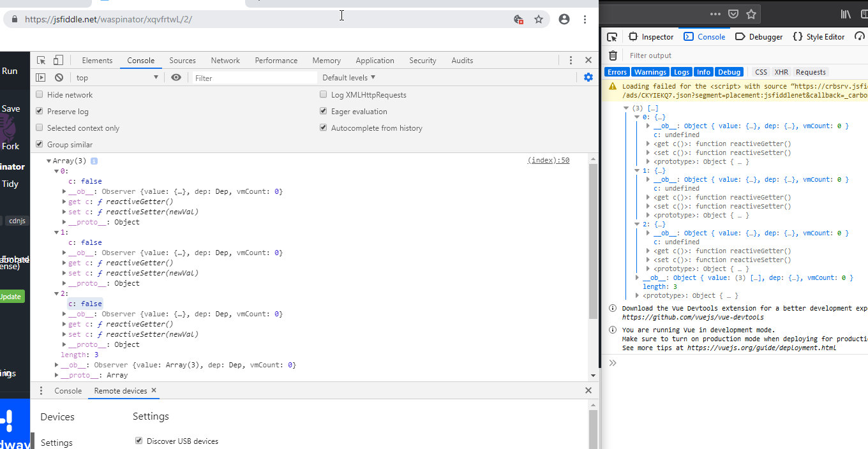Switch to the Elements tab

[x=97, y=61]
